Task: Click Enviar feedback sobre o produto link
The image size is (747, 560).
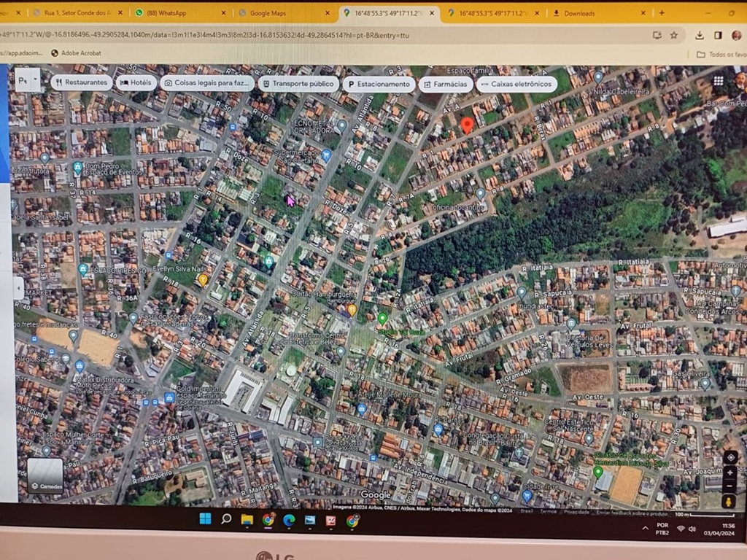Action: (x=632, y=513)
